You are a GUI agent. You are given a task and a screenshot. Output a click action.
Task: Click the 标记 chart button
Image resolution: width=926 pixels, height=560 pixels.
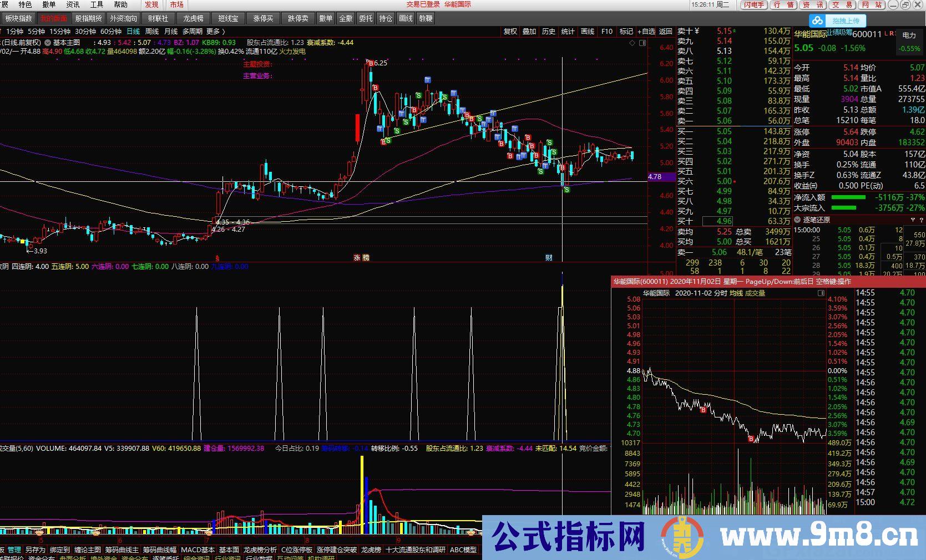(626, 32)
